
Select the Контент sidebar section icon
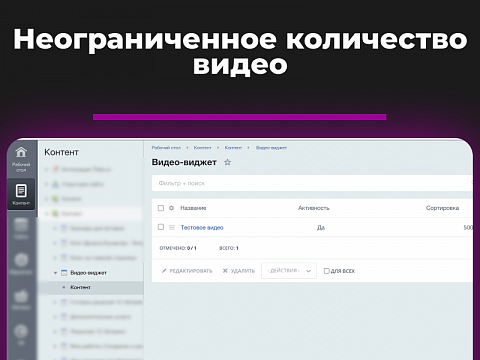(21, 191)
